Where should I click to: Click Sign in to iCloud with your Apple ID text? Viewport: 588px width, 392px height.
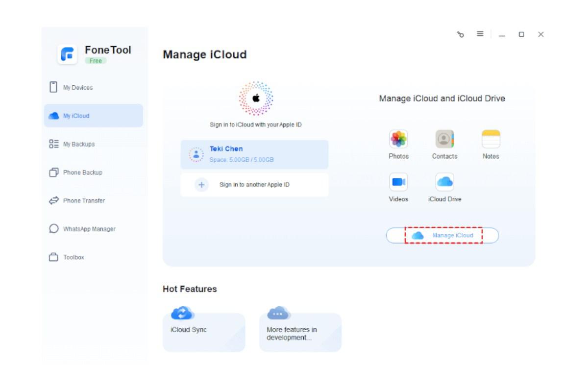click(256, 125)
